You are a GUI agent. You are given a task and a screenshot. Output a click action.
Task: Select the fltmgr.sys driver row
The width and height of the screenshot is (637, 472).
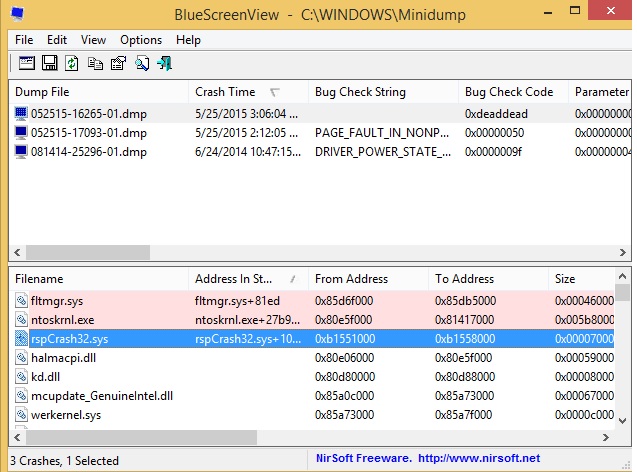(x=312, y=301)
